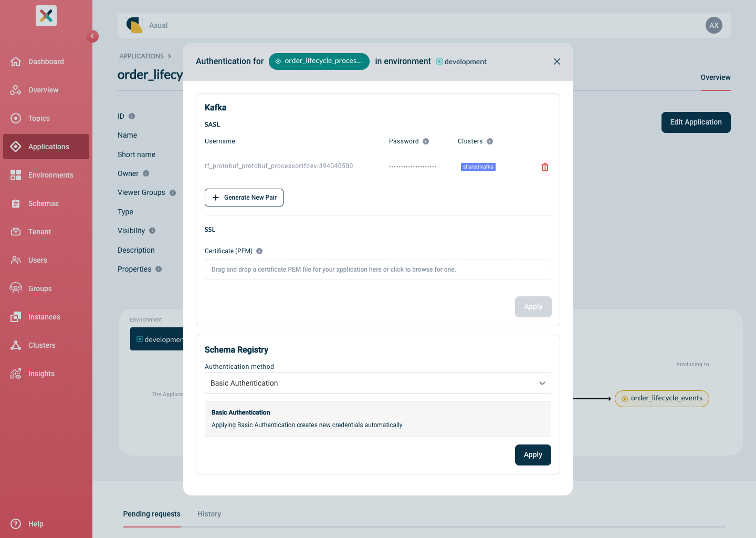The image size is (756, 538).
Task: Open the Overview sidebar item
Action: point(46,90)
